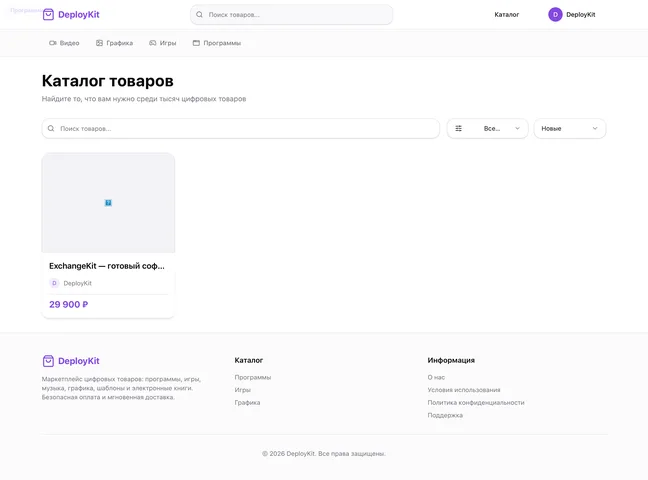The height and width of the screenshot is (480, 648).
Task: Click the broken image placeholder icon
Action: 108,203
